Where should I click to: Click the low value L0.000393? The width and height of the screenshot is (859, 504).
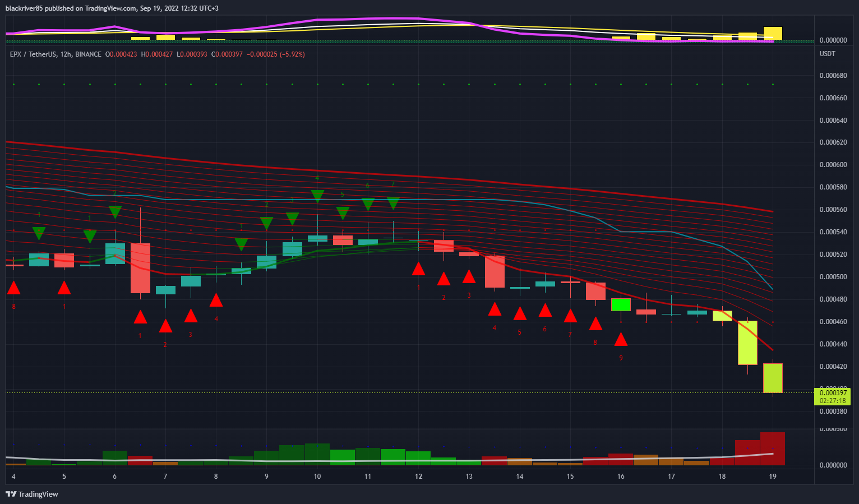(x=192, y=54)
